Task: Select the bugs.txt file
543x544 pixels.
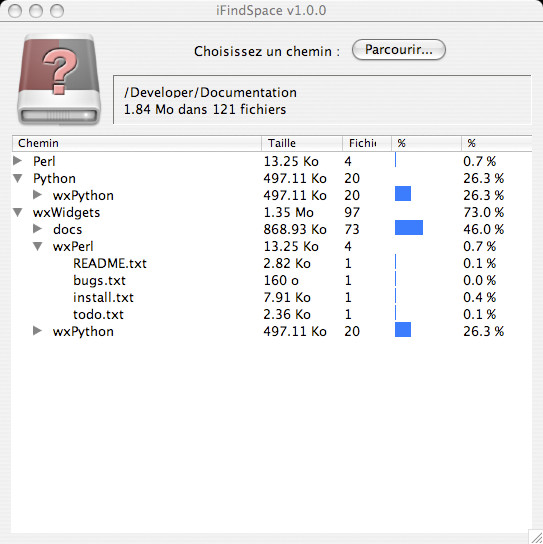Action: (x=99, y=280)
